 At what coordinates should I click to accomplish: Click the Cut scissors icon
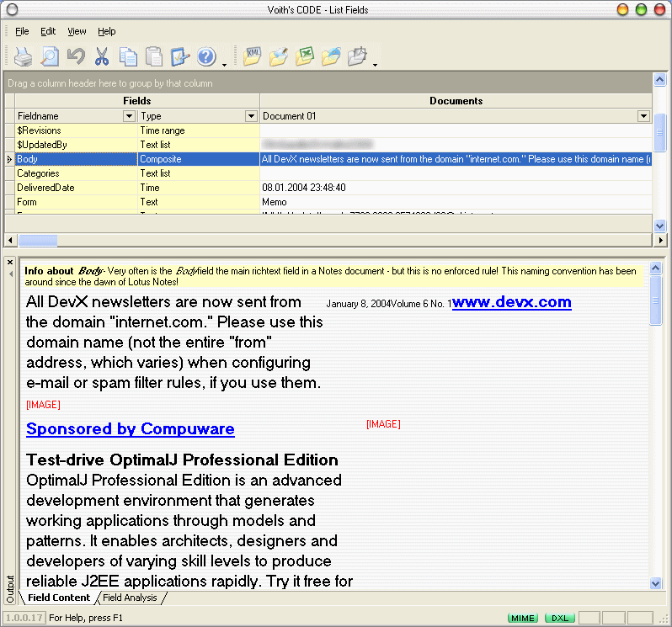102,56
